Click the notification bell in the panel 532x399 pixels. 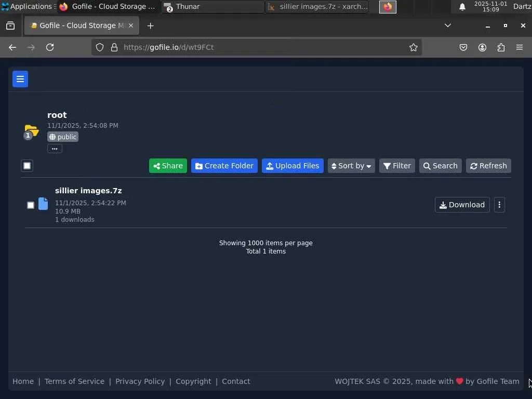click(462, 7)
